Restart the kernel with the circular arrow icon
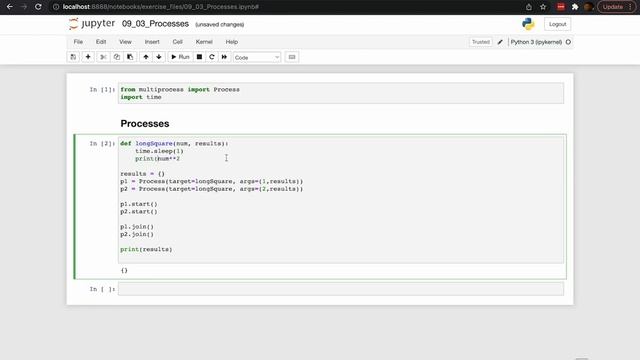The height and width of the screenshot is (360, 640). pyautogui.click(x=211, y=57)
